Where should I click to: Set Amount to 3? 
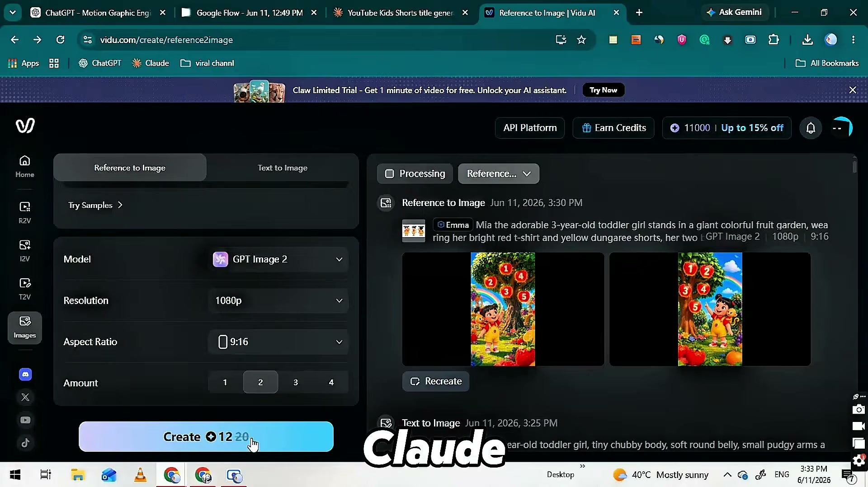(296, 382)
